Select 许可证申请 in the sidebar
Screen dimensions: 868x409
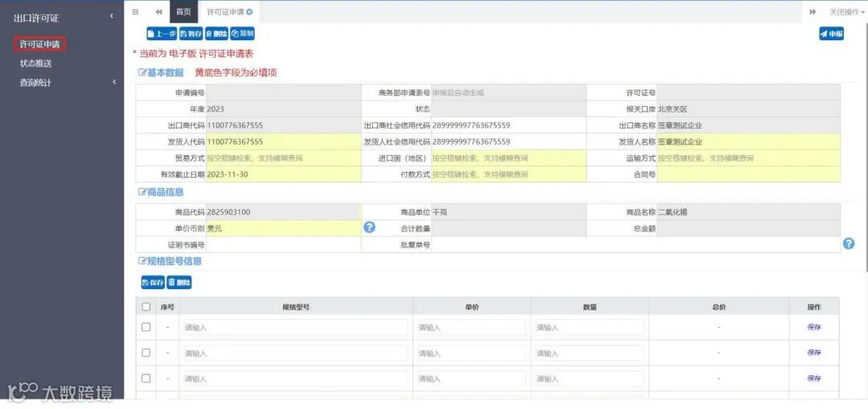click(x=39, y=43)
